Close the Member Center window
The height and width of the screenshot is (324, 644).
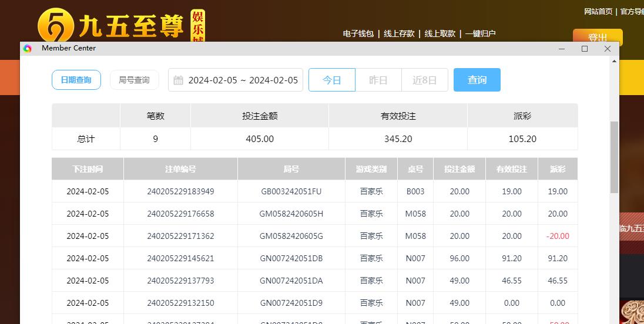point(608,49)
